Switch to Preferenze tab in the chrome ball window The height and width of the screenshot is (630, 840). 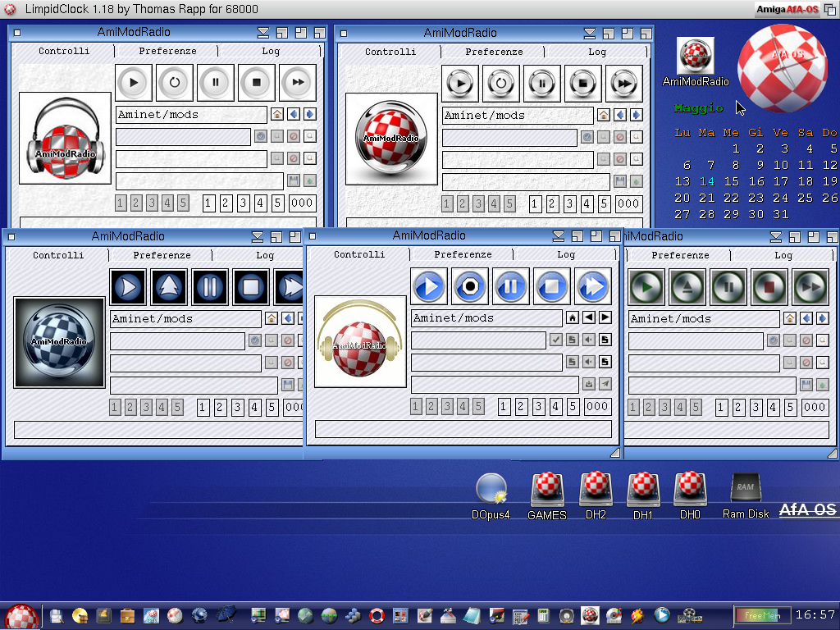pos(494,52)
